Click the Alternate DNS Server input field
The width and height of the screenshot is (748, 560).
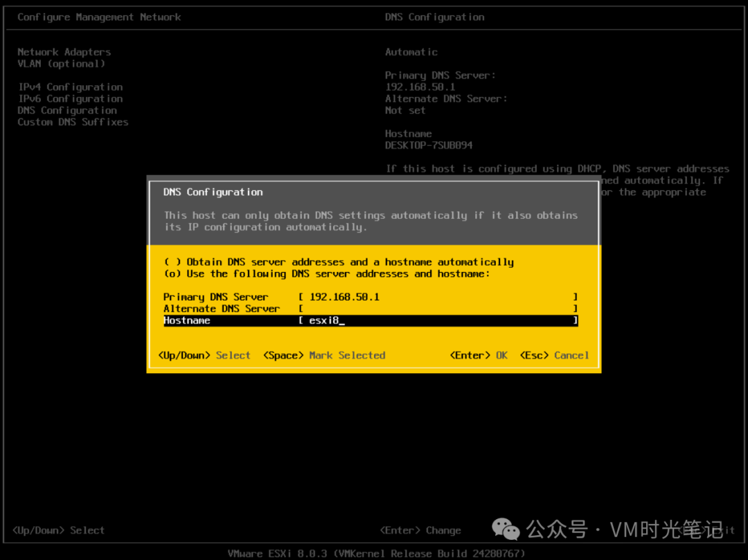pos(438,309)
